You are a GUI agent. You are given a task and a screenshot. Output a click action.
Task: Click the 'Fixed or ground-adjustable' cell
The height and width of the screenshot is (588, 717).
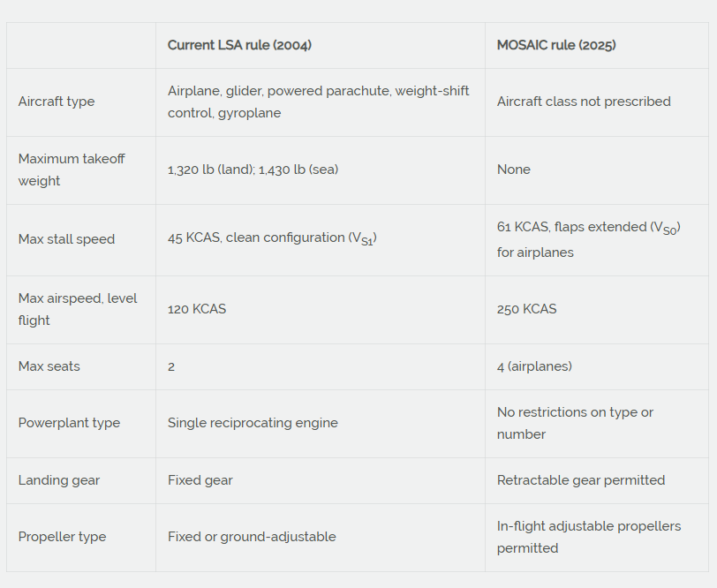pos(252,537)
